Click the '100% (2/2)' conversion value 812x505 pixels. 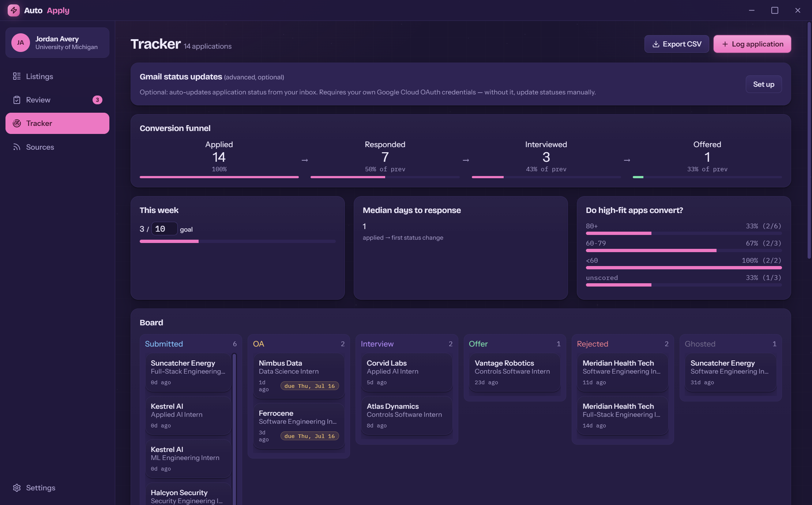point(762,260)
